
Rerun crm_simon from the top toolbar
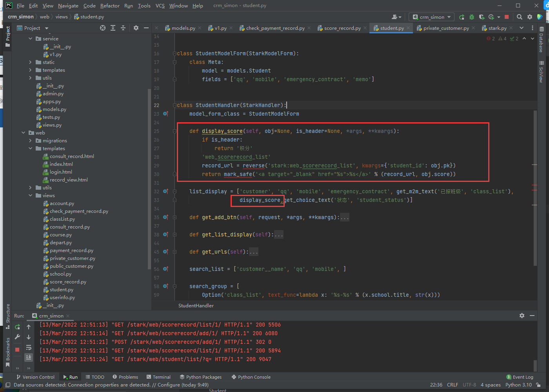[x=462, y=17]
